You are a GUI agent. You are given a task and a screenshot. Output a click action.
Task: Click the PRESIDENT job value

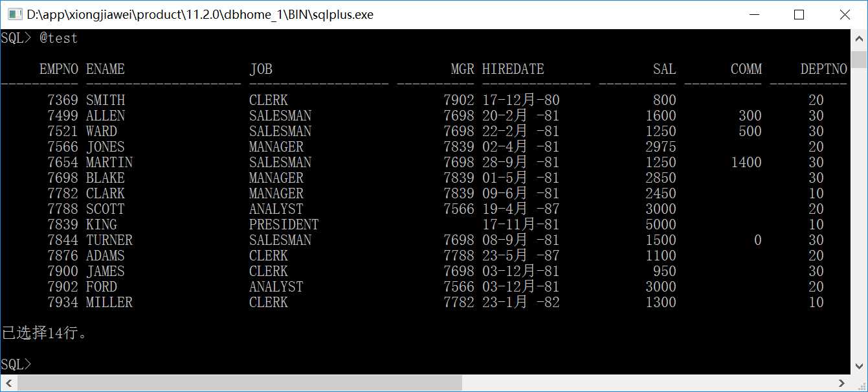[284, 225]
